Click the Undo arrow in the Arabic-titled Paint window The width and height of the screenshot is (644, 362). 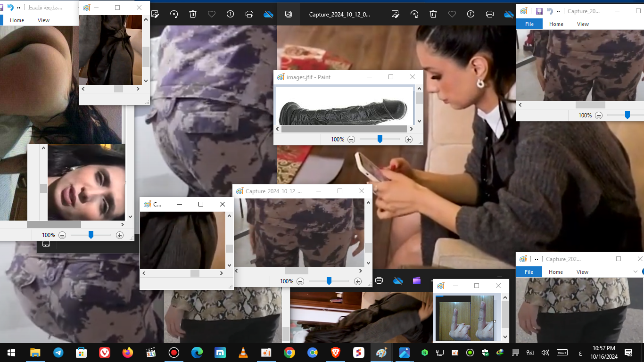[10, 8]
